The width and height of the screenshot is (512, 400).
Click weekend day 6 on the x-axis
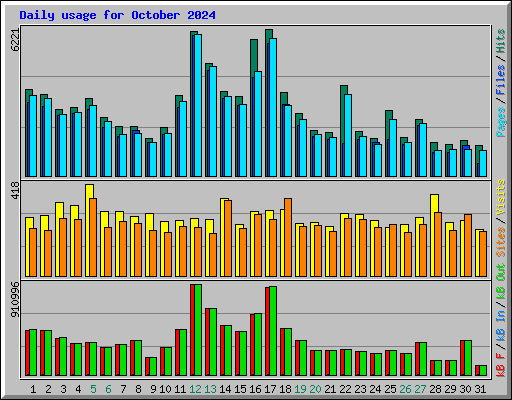(x=108, y=389)
